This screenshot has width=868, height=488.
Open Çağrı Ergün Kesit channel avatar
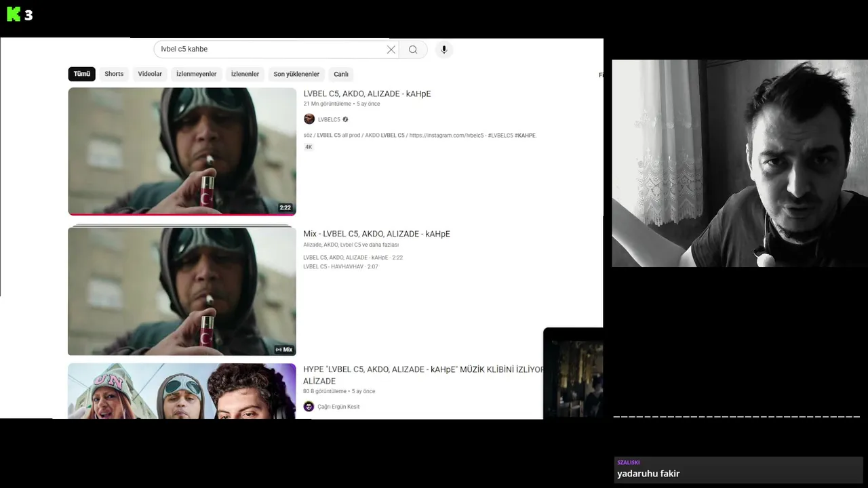pyautogui.click(x=309, y=407)
